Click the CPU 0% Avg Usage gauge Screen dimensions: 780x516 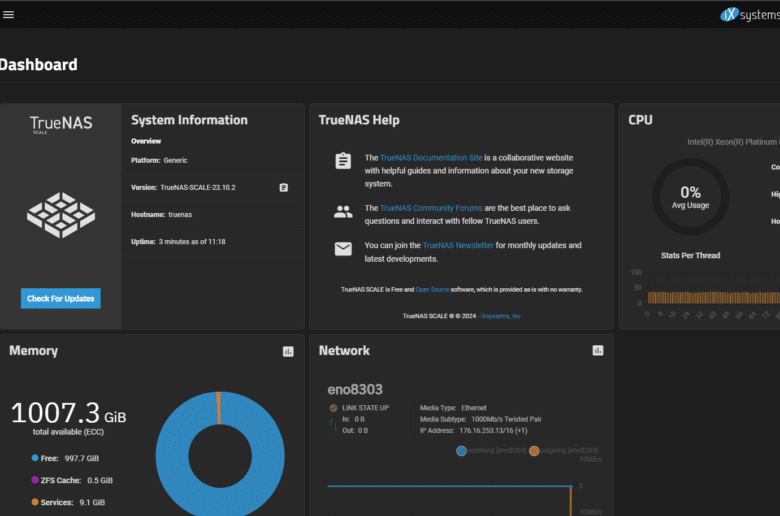coord(690,197)
